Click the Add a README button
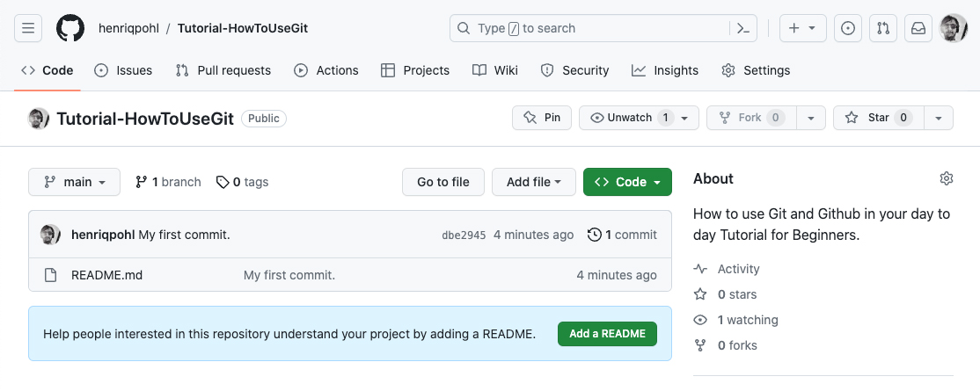Viewport: 980px width, 391px height. click(x=607, y=333)
